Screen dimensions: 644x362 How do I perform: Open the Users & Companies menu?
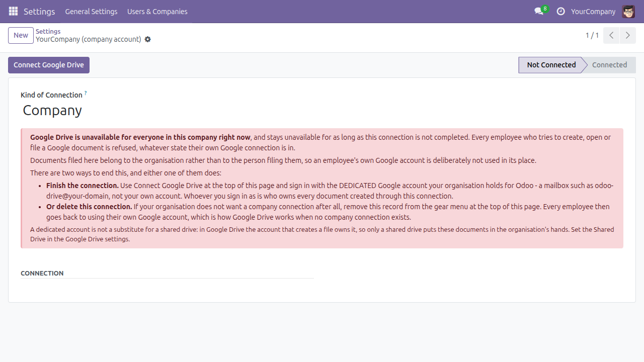coord(157,11)
